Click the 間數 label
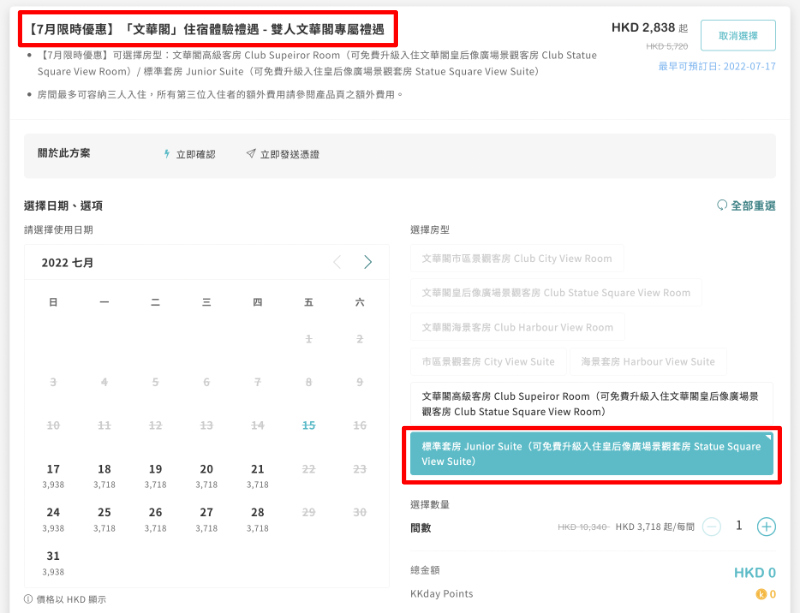The width and height of the screenshot is (800, 613). tap(420, 528)
